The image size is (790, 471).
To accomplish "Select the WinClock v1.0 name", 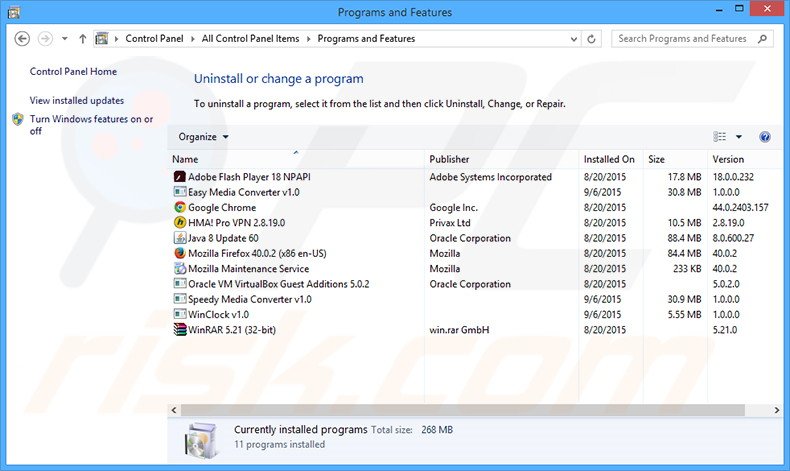I will (219, 314).
